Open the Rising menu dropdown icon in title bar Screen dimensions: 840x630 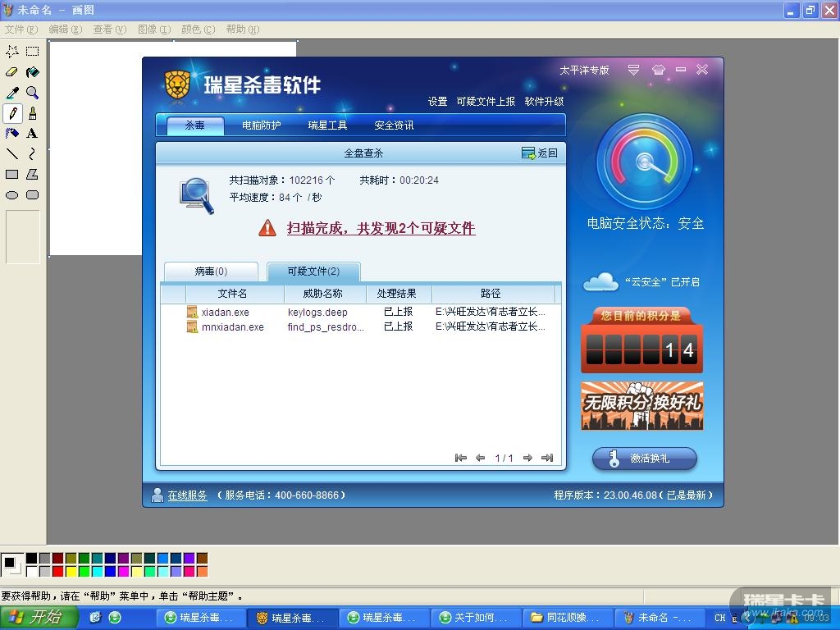(x=633, y=70)
